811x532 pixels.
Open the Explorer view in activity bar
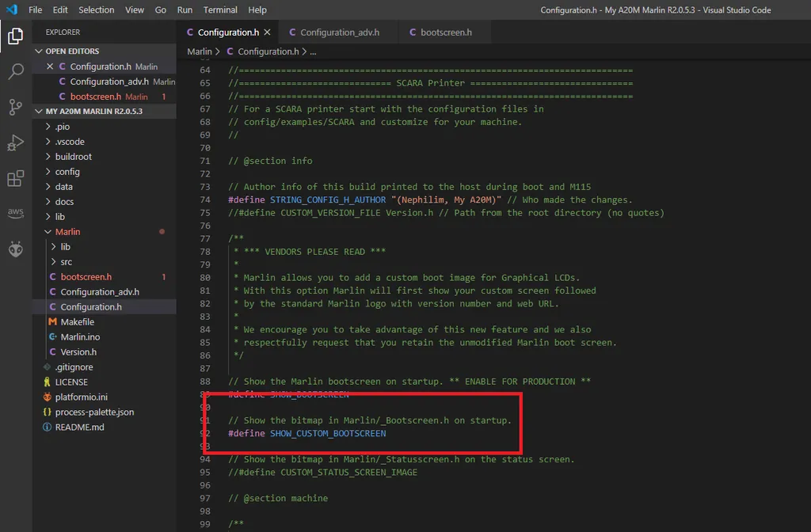(x=16, y=36)
